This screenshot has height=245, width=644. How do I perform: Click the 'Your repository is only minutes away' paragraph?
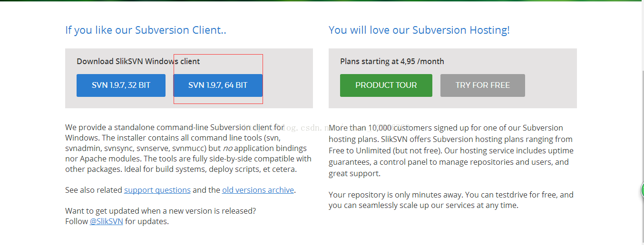[x=451, y=200]
